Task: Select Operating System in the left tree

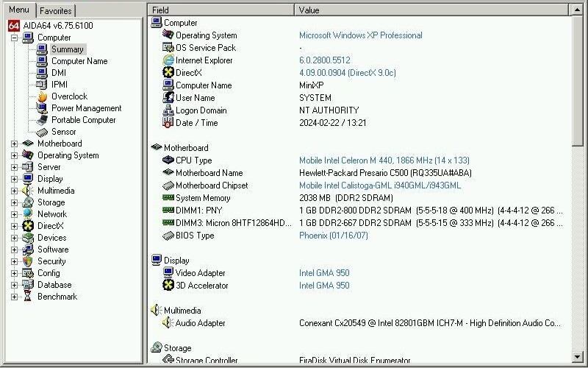Action: pos(68,155)
